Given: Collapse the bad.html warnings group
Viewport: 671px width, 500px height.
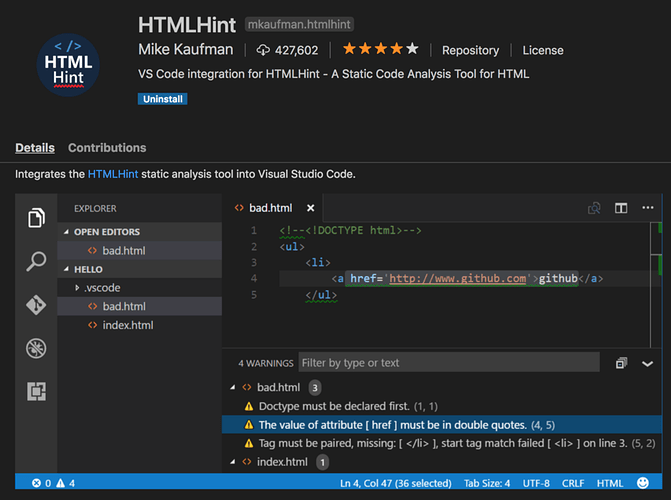Looking at the screenshot, I should [x=235, y=387].
